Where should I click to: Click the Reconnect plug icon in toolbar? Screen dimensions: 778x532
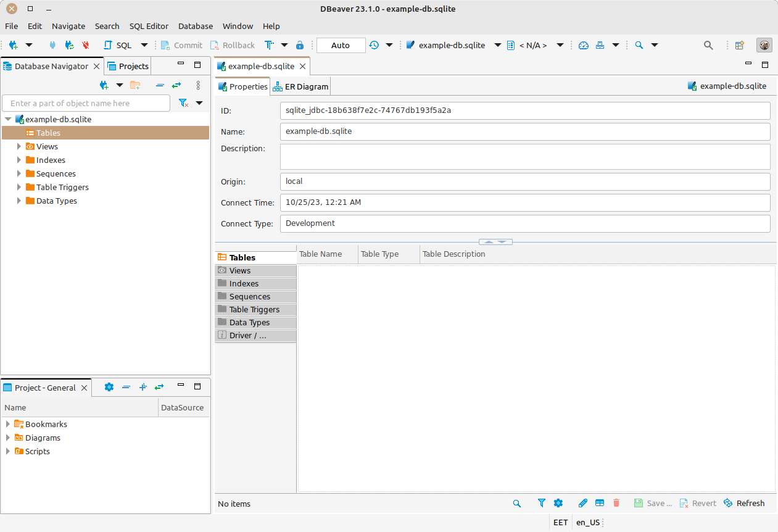[69, 45]
